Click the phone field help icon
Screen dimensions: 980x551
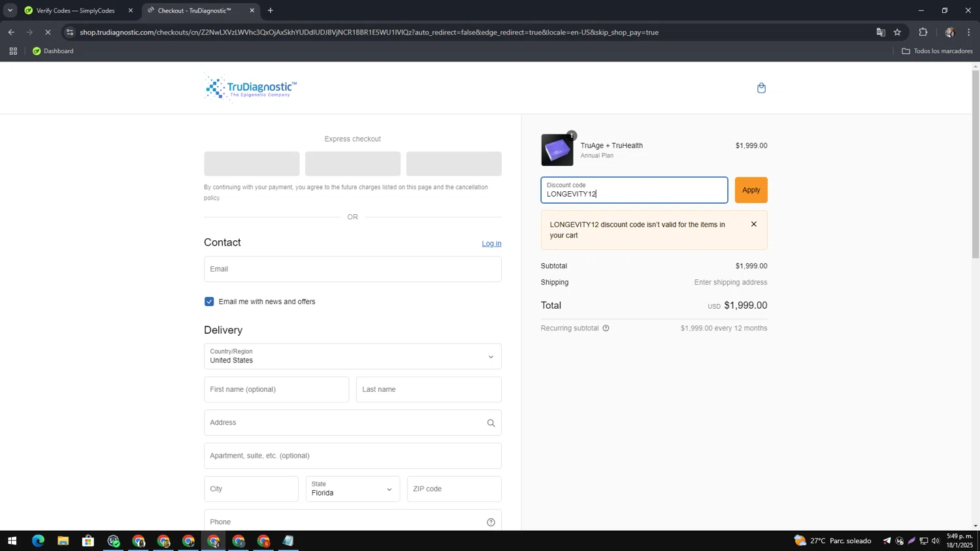point(491,522)
